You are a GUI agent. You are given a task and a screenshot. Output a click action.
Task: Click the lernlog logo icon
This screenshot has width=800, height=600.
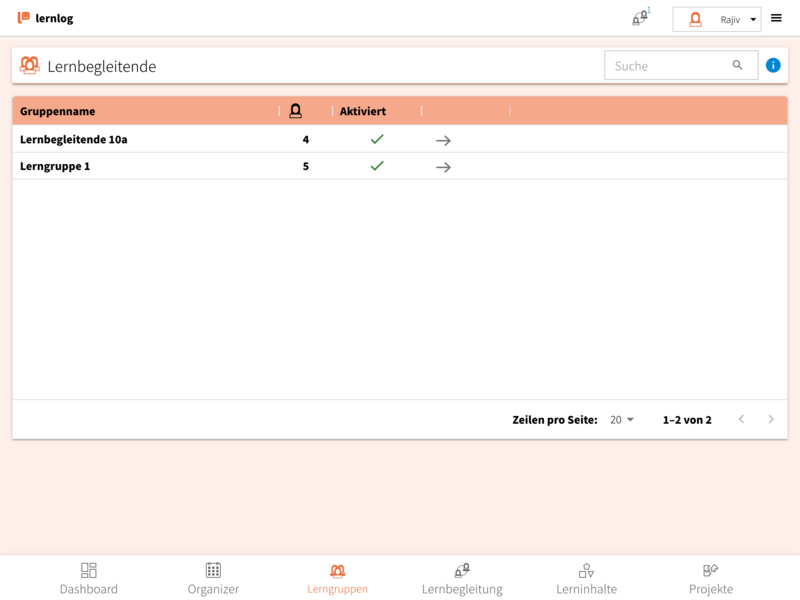23,18
